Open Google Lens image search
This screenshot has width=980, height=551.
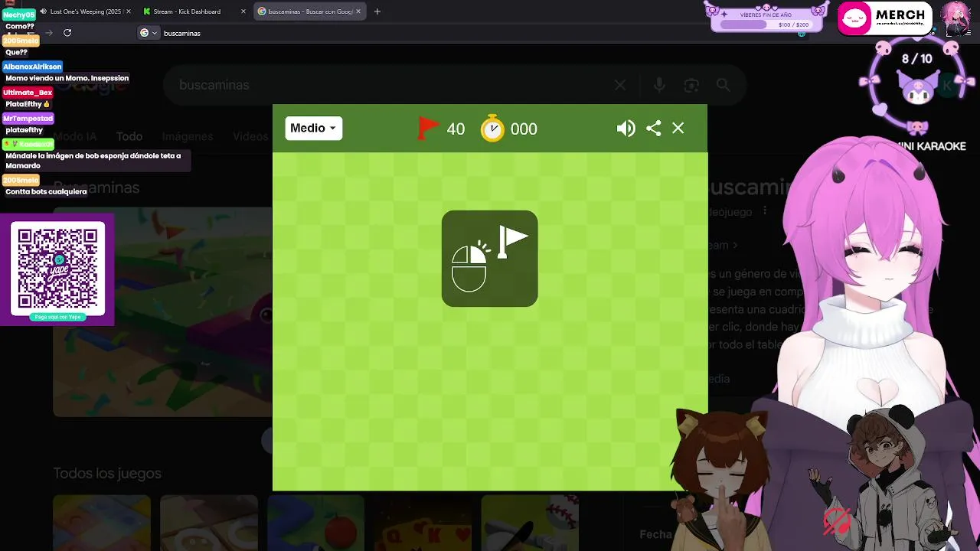(691, 85)
